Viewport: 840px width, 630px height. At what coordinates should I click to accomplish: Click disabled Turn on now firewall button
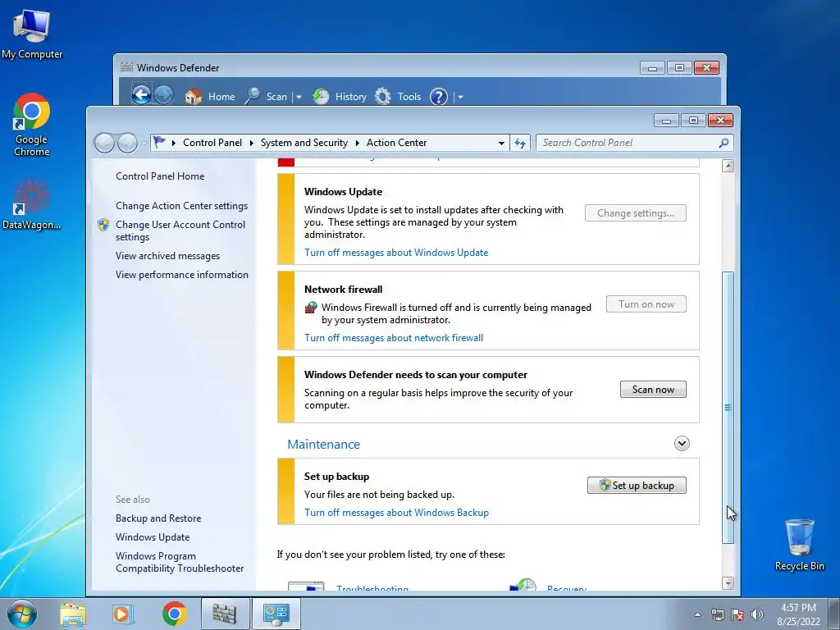pyautogui.click(x=646, y=304)
